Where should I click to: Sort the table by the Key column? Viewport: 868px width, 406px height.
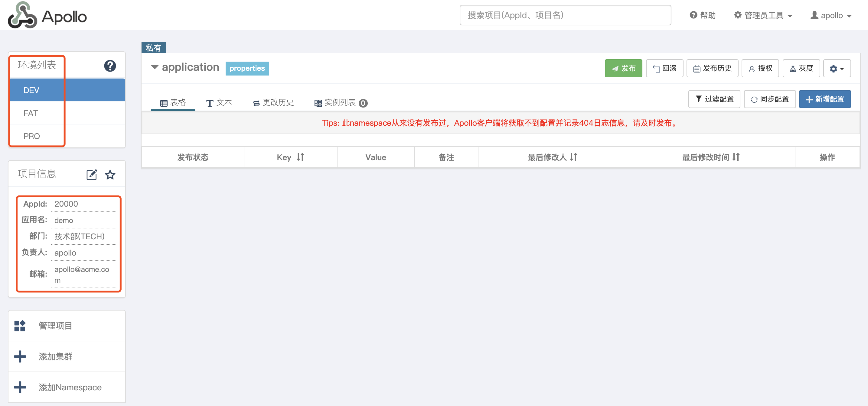tap(300, 157)
